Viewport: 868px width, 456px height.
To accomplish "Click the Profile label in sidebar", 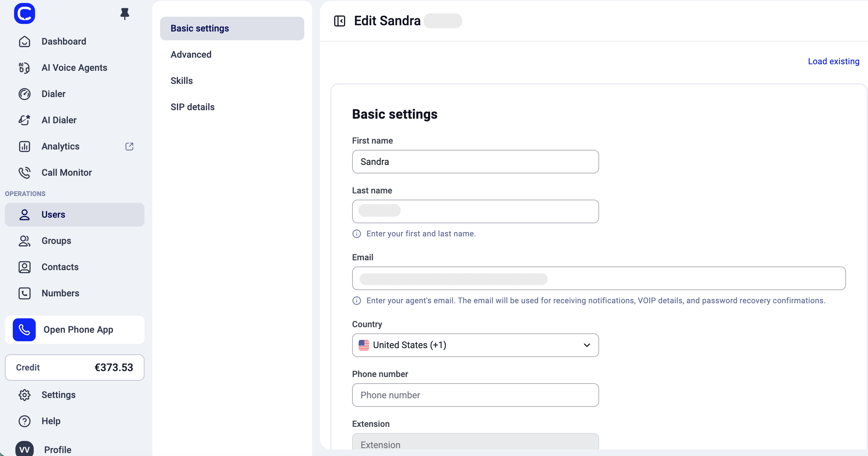I will 58,449.
